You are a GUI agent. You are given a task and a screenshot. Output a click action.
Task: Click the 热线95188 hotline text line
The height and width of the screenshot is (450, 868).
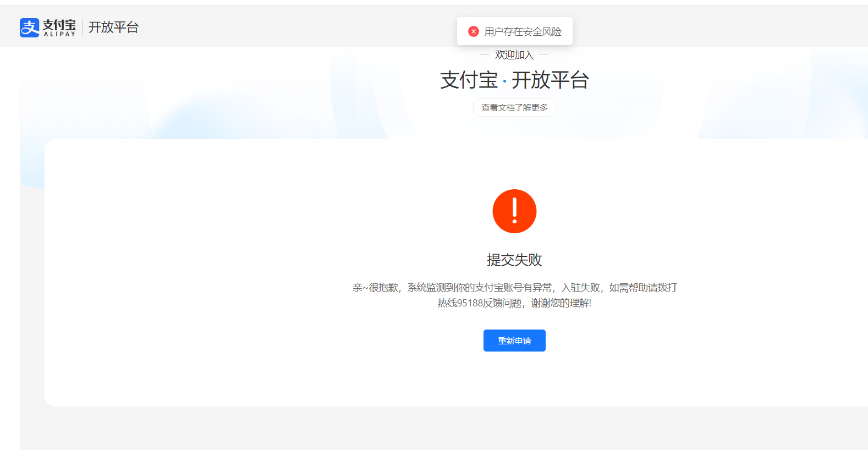click(x=514, y=303)
